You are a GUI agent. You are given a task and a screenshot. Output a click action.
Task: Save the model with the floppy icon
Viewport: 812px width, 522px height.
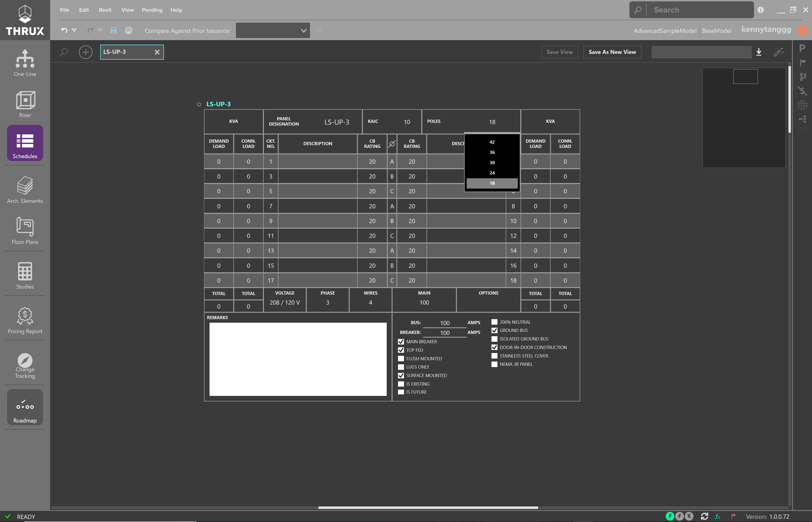[x=114, y=31]
